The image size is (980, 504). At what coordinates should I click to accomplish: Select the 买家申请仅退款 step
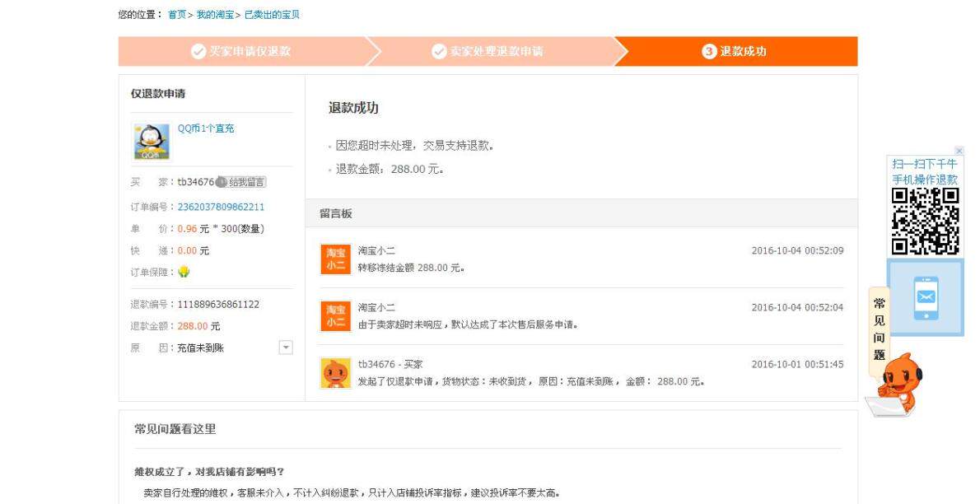click(x=240, y=51)
